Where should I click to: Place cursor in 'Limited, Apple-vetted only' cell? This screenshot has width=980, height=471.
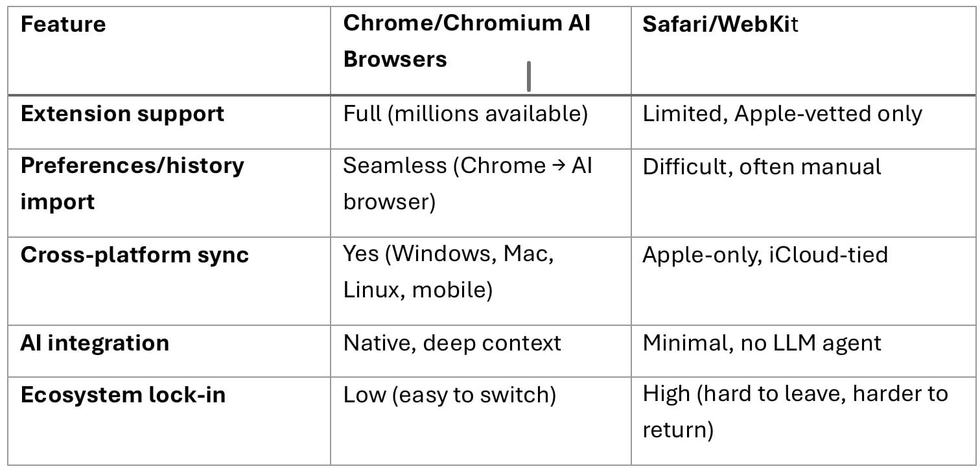(x=782, y=114)
